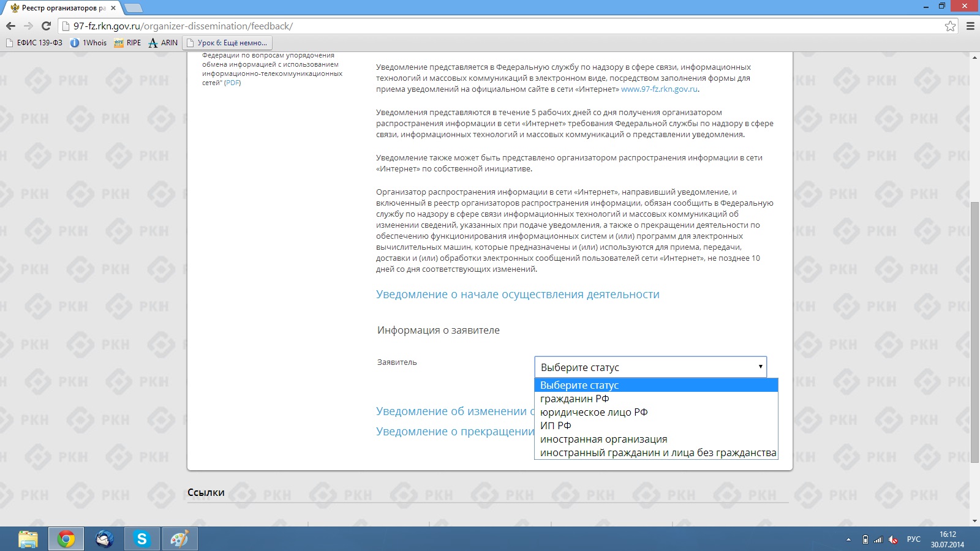This screenshot has width=980, height=551.
Task: Go forward to the next page
Action: (x=28, y=26)
